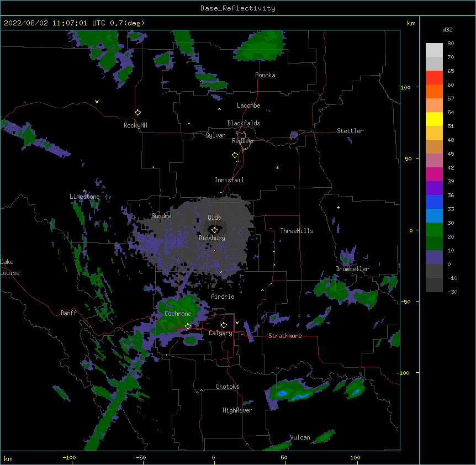Screen dimensions: 476x465
Task: Click the Lake Louise label
Action: click(10, 267)
